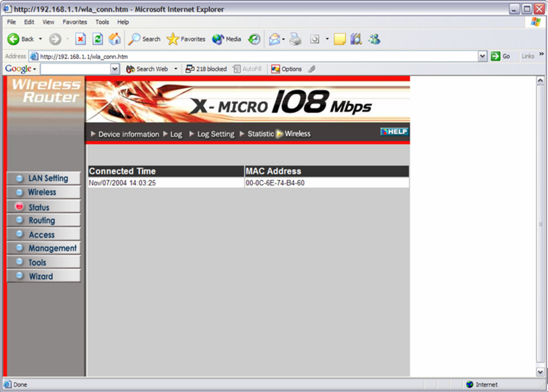
Task: Open the History clock icon
Action: (254, 39)
